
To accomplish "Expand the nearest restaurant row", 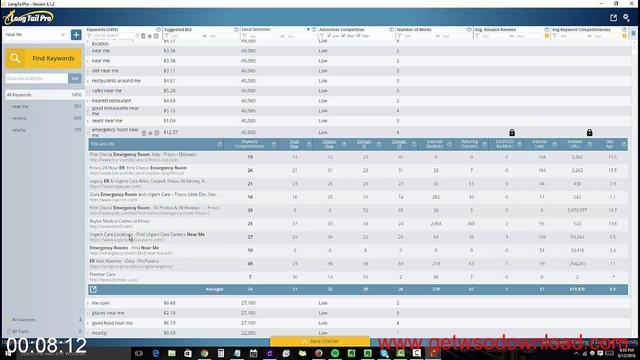I will coord(88,101).
